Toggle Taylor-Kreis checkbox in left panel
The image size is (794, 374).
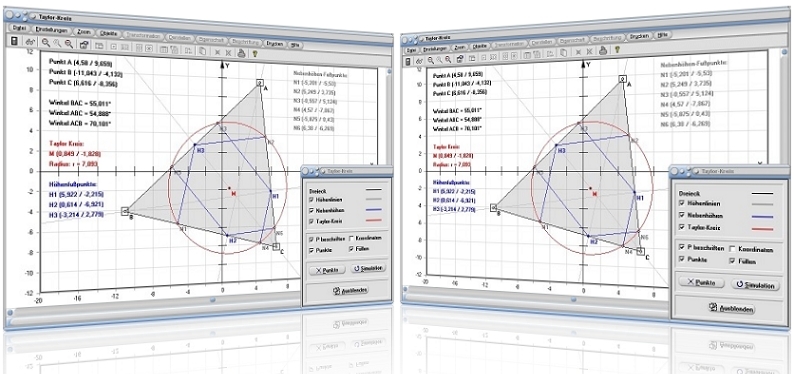point(311,220)
